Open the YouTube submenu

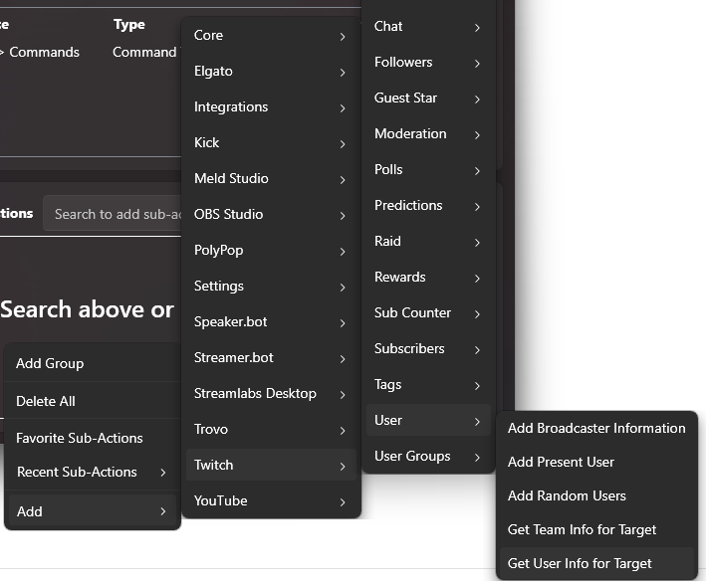(271, 500)
